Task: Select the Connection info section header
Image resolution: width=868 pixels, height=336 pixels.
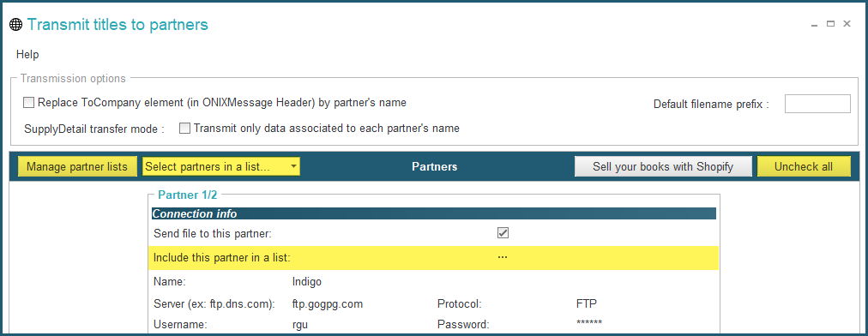Action: [x=433, y=213]
